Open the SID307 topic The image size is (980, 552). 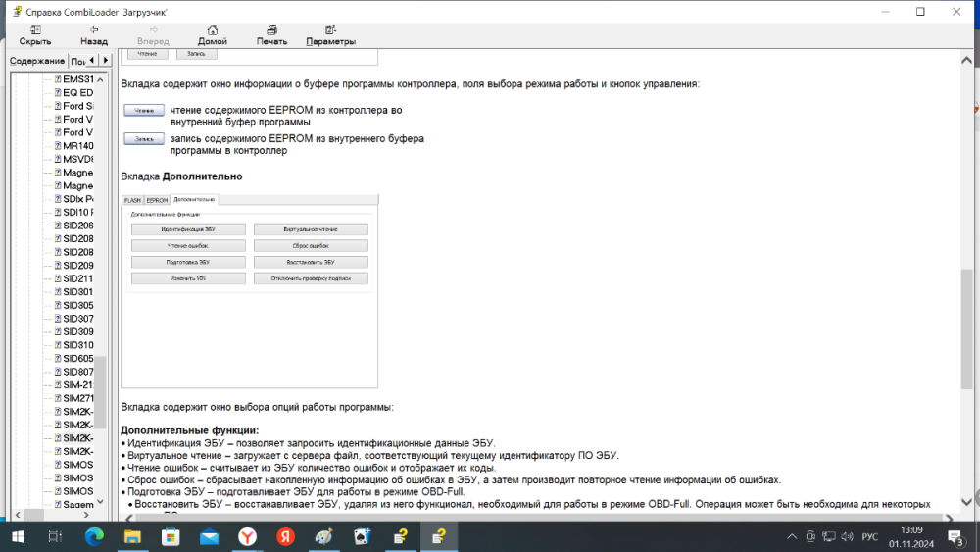[78, 319]
